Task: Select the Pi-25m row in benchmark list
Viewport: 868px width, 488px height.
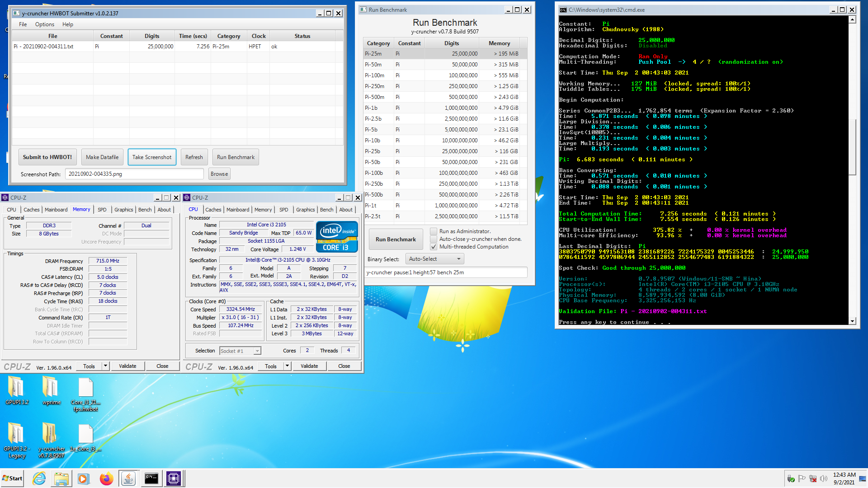Action: point(445,54)
